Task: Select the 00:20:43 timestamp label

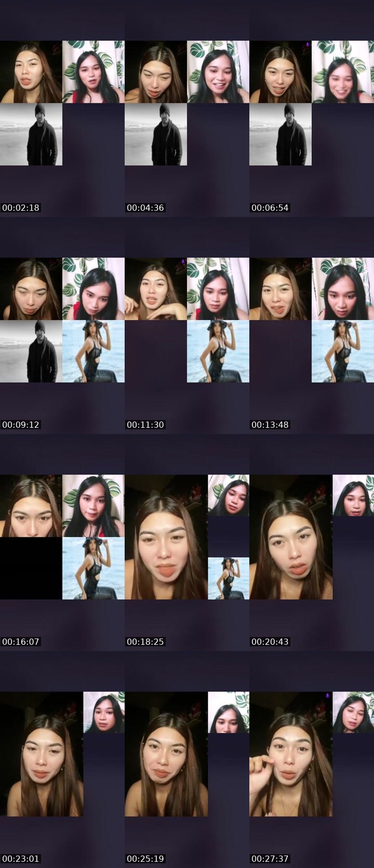Action: [x=270, y=642]
